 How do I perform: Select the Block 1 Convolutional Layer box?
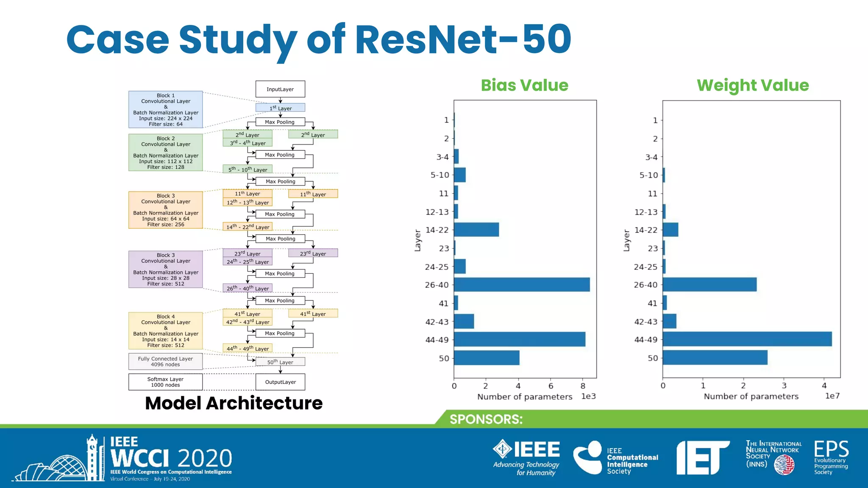click(x=166, y=109)
